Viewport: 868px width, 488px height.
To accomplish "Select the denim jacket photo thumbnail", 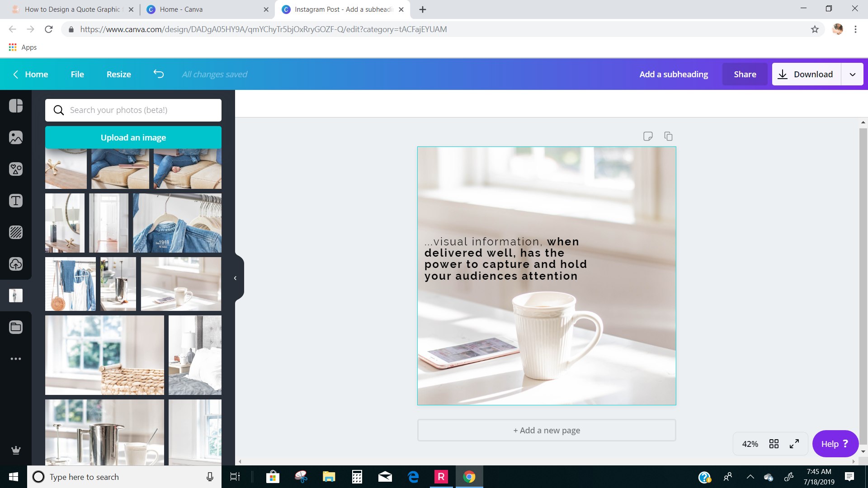I will 177,223.
